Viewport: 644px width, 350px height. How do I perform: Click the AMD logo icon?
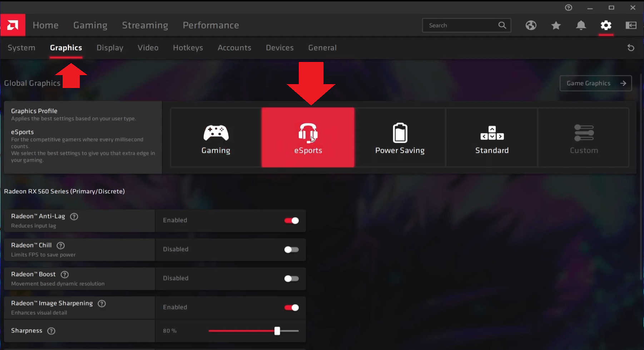click(13, 25)
